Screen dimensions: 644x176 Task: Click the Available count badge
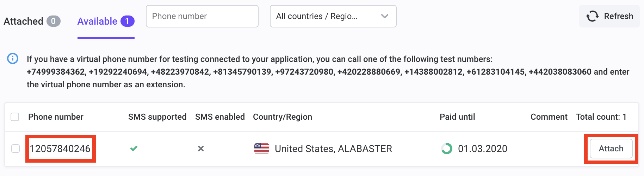click(x=127, y=21)
